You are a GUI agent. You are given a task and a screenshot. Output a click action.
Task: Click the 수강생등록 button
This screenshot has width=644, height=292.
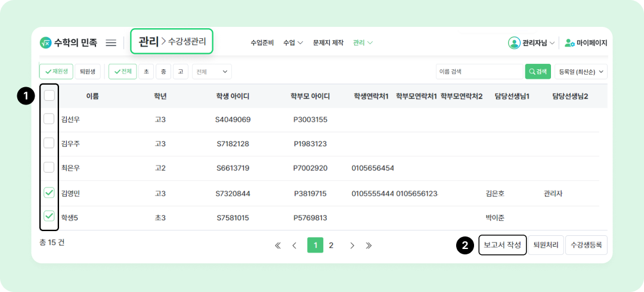[x=586, y=245]
